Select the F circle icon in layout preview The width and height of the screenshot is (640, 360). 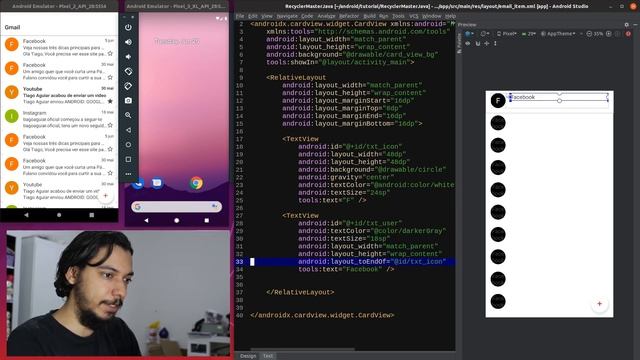click(498, 100)
